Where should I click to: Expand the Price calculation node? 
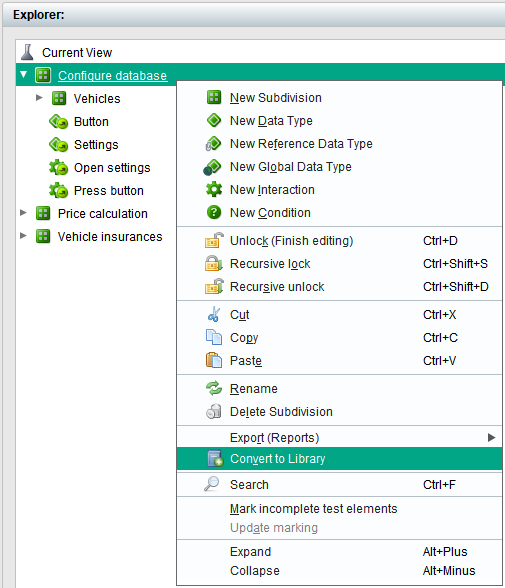click(23, 213)
